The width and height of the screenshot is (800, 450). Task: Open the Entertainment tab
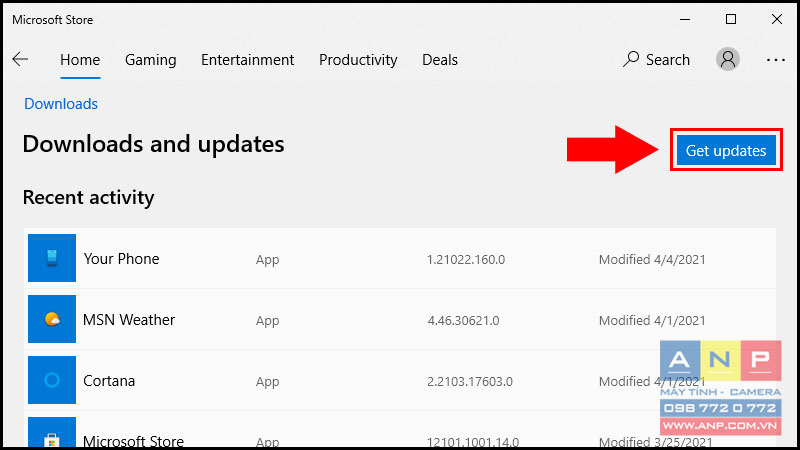247,60
